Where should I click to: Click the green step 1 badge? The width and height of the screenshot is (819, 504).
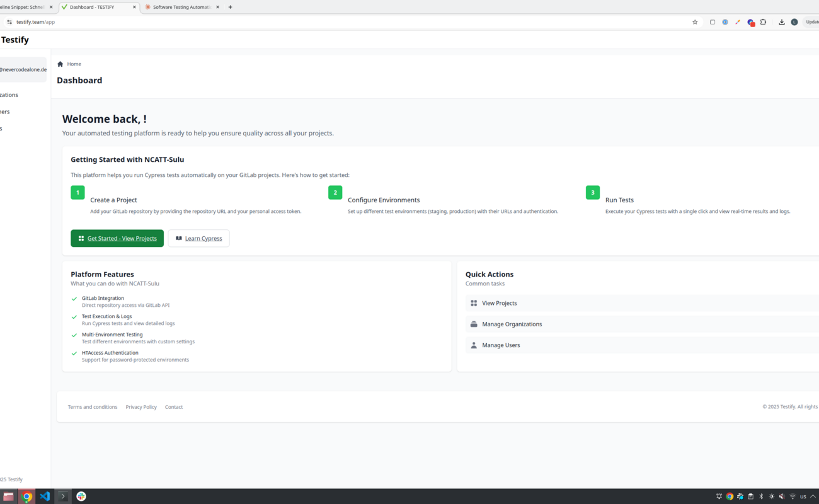(x=77, y=192)
